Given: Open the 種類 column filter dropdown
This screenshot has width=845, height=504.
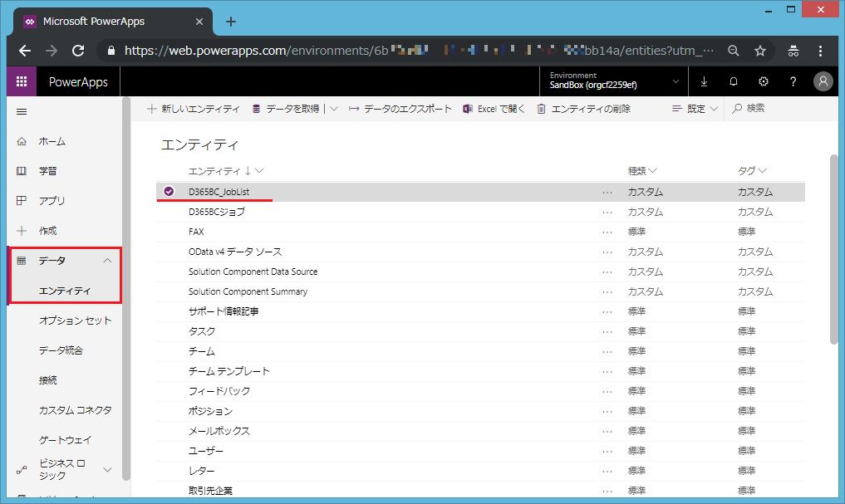Looking at the screenshot, I should click(653, 171).
